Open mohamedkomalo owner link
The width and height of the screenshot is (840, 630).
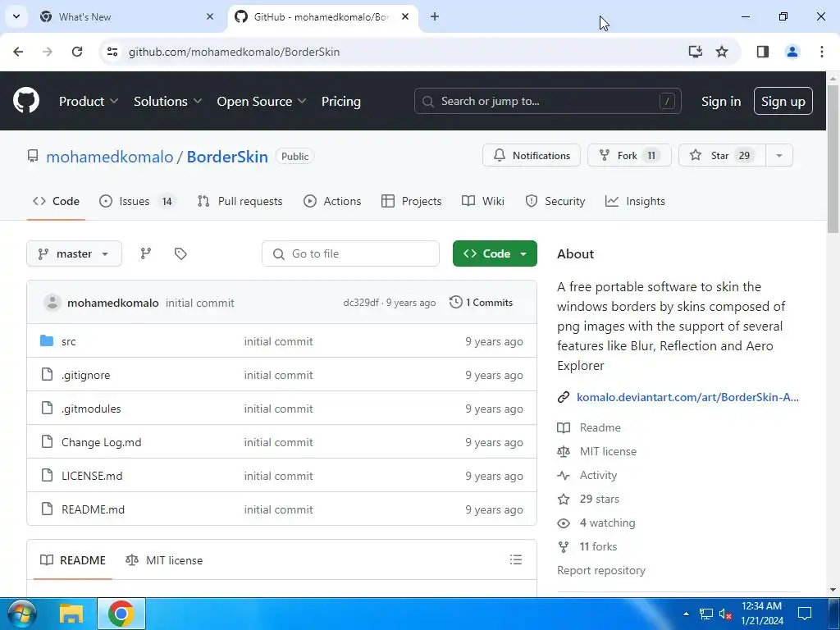coord(110,157)
